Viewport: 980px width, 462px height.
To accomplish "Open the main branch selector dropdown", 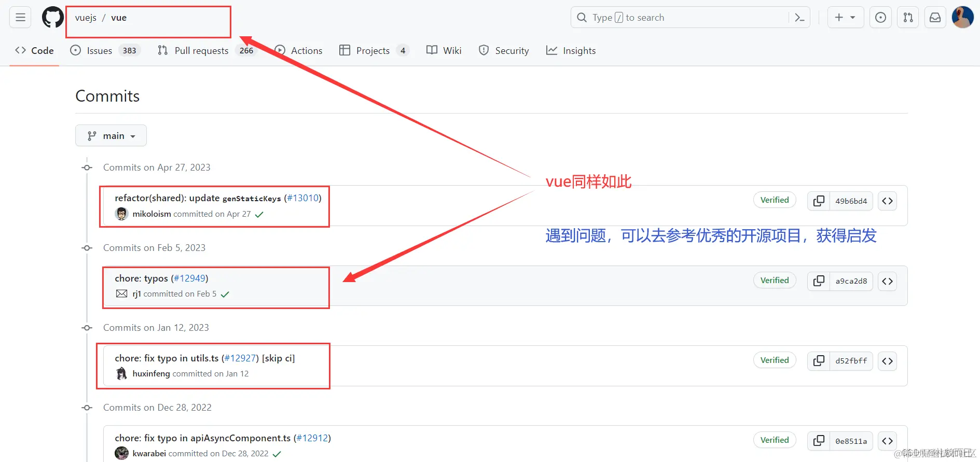I will (x=111, y=135).
